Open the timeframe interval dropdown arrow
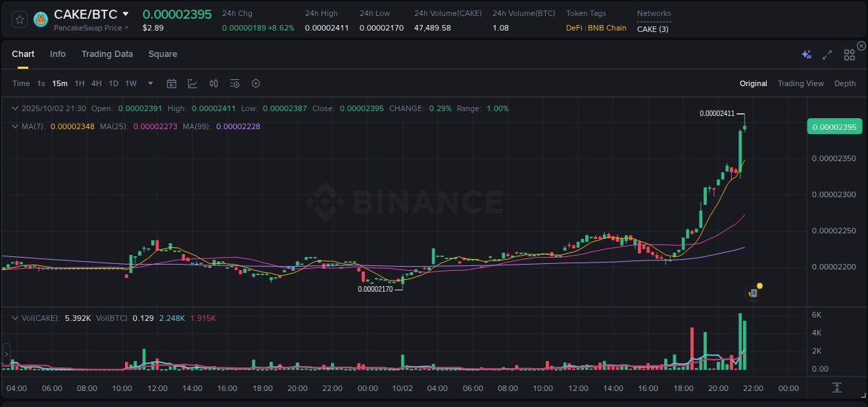 click(150, 83)
